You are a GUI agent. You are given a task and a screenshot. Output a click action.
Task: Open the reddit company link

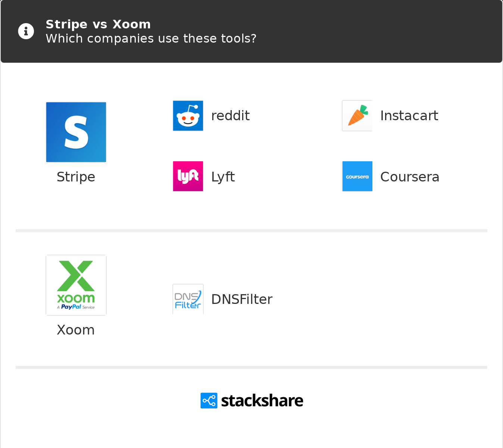click(x=230, y=116)
